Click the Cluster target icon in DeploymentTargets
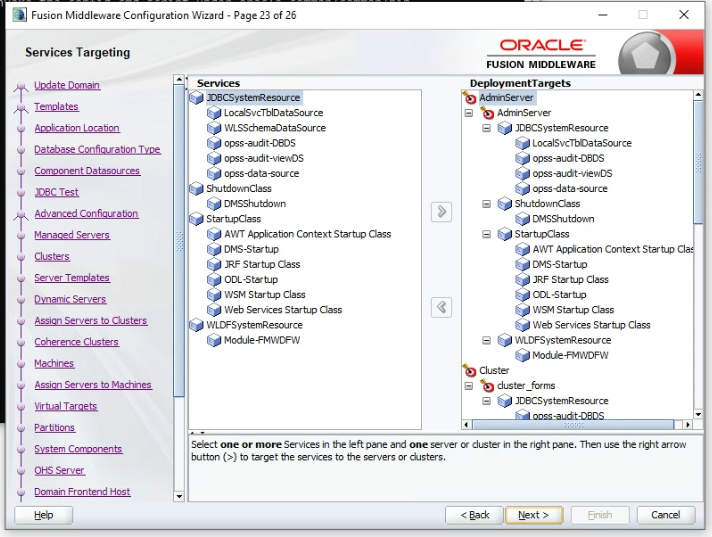The image size is (712, 537). pyautogui.click(x=469, y=370)
